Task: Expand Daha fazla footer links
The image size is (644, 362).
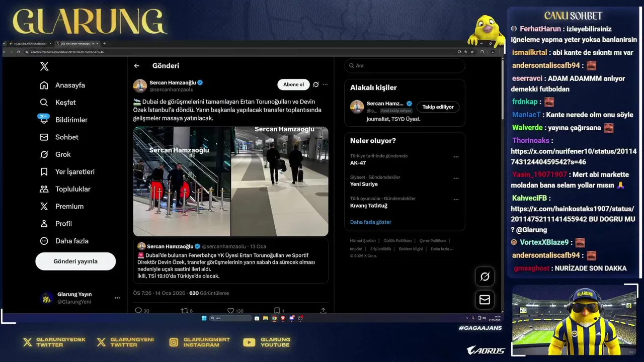Action: tap(442, 249)
